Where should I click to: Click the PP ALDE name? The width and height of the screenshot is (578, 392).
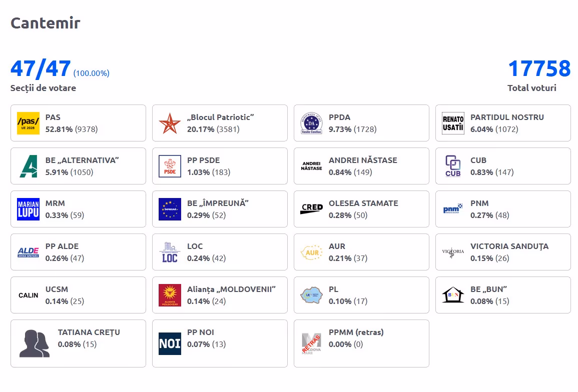[x=62, y=246]
